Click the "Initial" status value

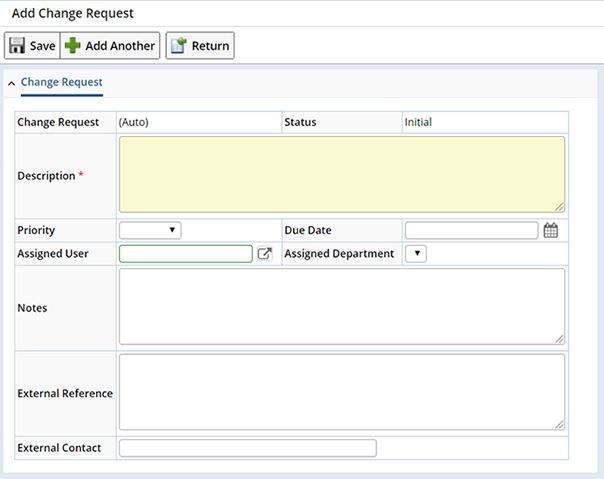418,122
